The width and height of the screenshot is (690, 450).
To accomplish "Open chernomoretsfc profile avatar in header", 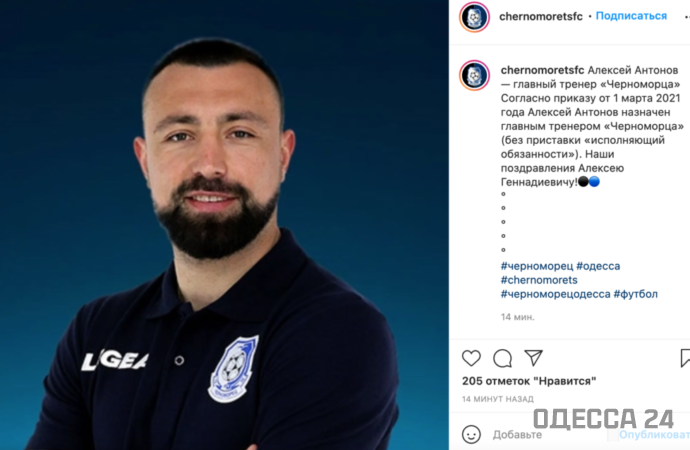I will pyautogui.click(x=474, y=17).
